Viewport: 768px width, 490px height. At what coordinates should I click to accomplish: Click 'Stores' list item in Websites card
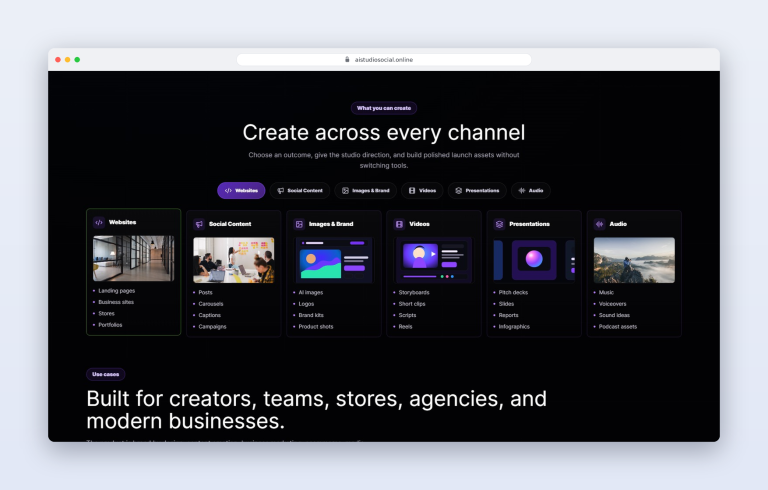pyautogui.click(x=106, y=314)
